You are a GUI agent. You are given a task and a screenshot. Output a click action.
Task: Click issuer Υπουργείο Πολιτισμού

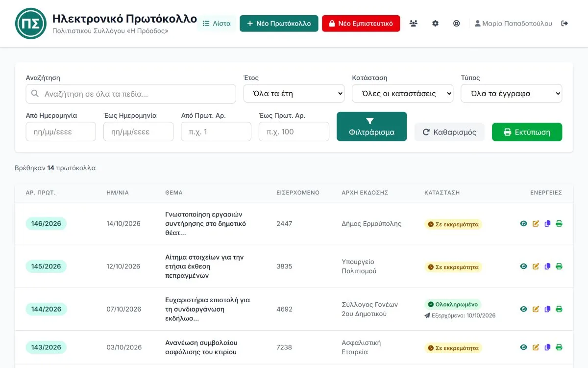click(359, 266)
